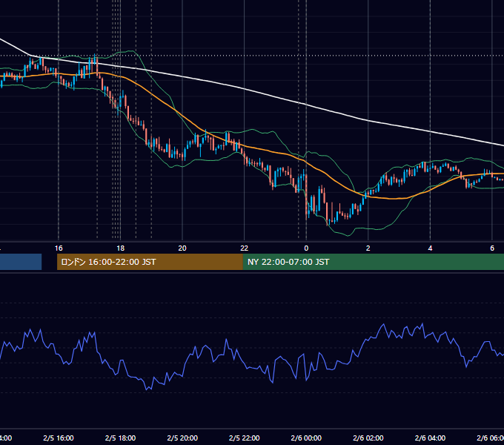504x445 pixels.
Task: Click hour label 20 on price chart axis
Action: [182, 248]
